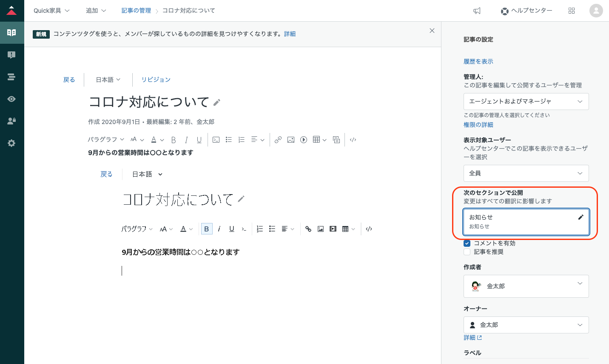609x364 pixels.
Task: Apply bulleted list from the upper toolbar
Action: (229, 140)
